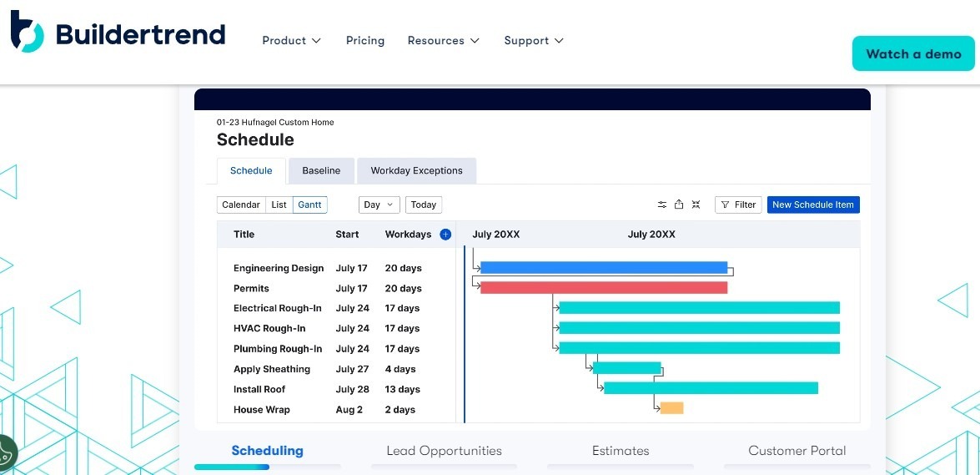Click the Start column header
This screenshot has width=980, height=475.
347,234
